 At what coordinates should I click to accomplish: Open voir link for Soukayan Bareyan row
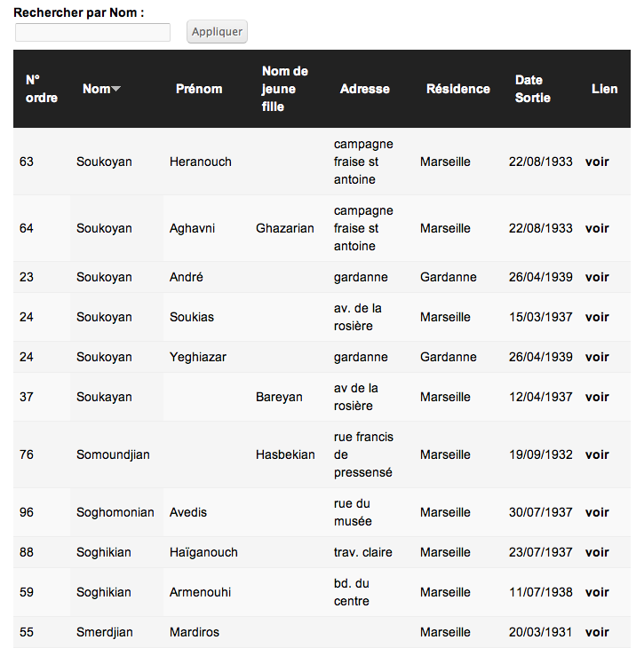[x=597, y=397]
